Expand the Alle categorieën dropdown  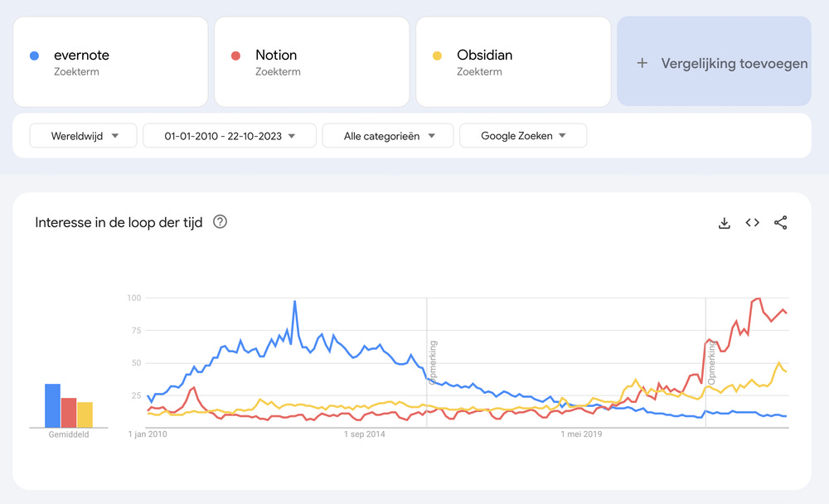[387, 136]
